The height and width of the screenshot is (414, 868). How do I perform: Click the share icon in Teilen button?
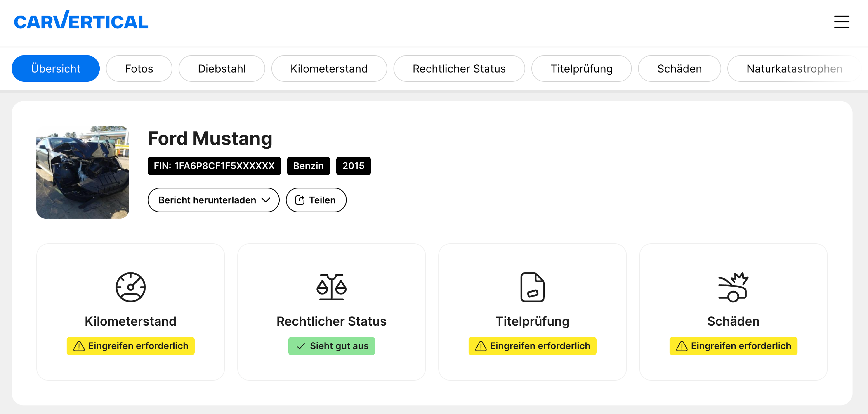pyautogui.click(x=300, y=200)
